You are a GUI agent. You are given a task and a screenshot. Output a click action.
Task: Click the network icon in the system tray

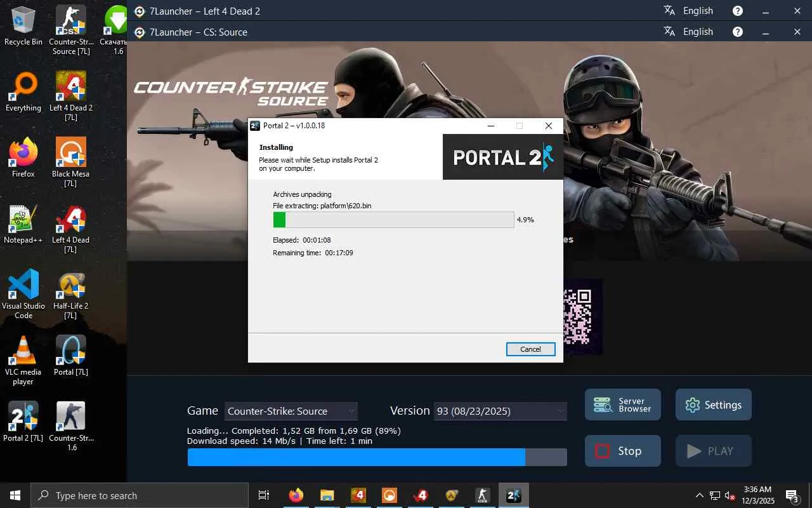click(x=715, y=495)
